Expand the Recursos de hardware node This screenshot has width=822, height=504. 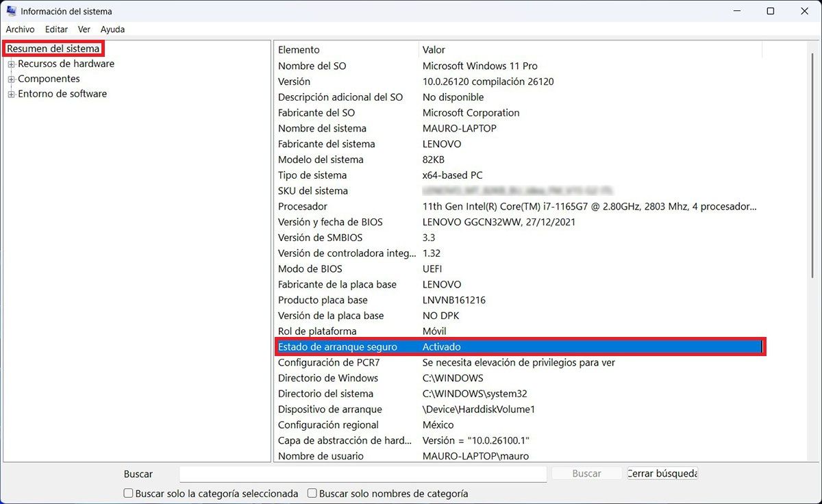(11, 64)
